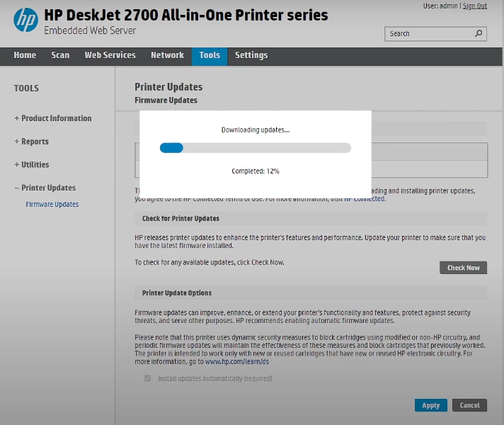Click the download progress bar
The width and height of the screenshot is (504, 425).
coord(256,148)
